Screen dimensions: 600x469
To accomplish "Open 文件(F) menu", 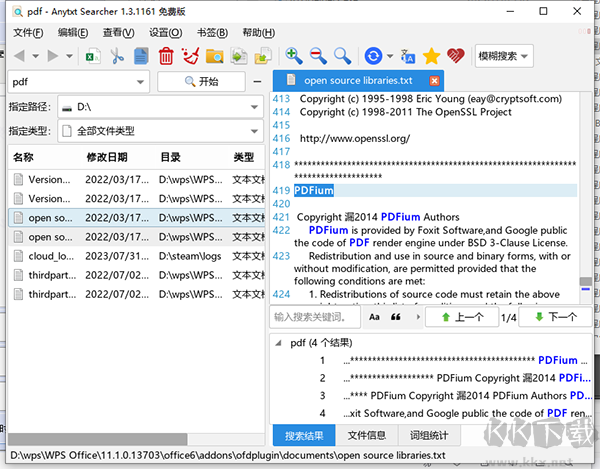I will [28, 33].
